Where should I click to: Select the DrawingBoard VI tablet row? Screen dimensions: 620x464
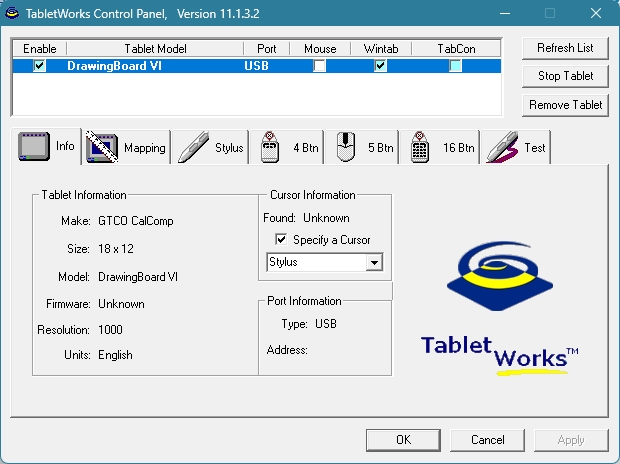(x=150, y=66)
